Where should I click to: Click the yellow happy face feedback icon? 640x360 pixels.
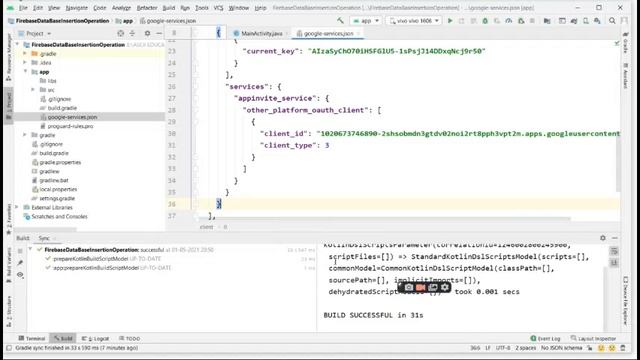pyautogui.click(x=601, y=348)
